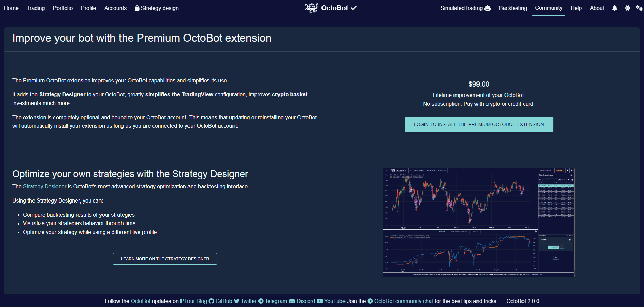Viewport: 644px width, 307px height.
Task: Click Login to install the Premium OctoBot extension
Action: (479, 124)
